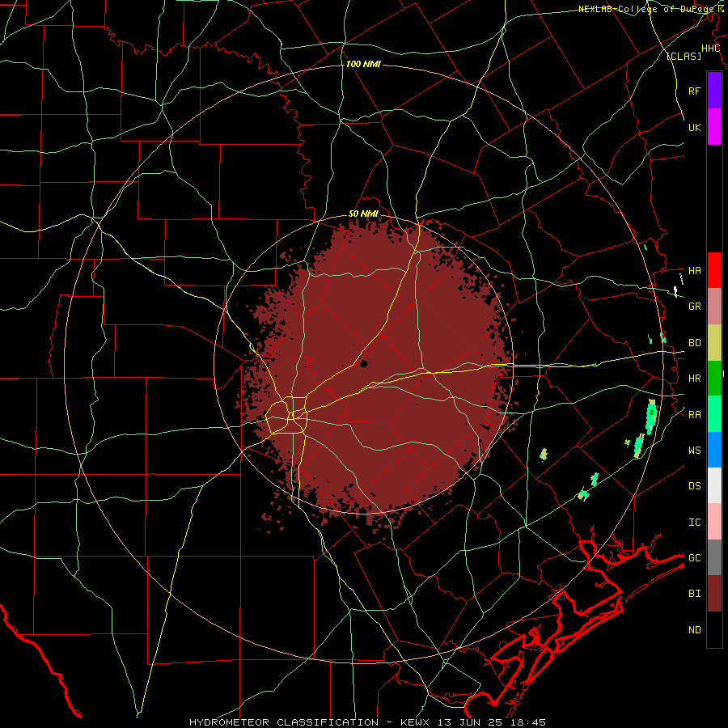The height and width of the screenshot is (728, 728).
Task: Click the white DS color swatch
Action: (714, 485)
